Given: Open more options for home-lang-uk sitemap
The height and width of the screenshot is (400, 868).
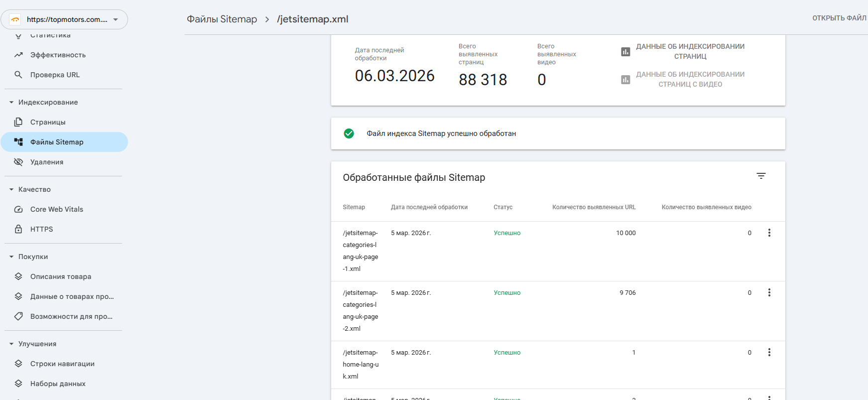Looking at the screenshot, I should click(x=769, y=352).
